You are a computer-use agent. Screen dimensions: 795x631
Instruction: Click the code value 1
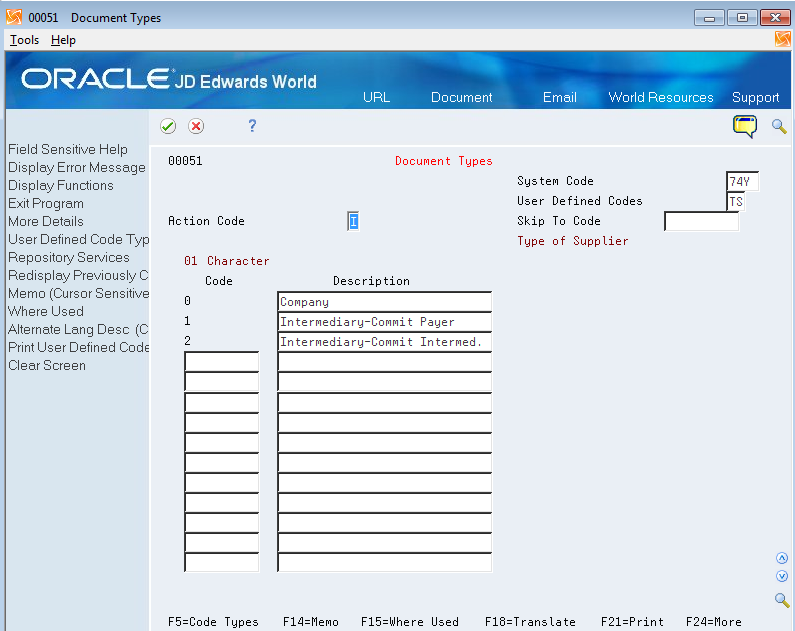[187, 321]
